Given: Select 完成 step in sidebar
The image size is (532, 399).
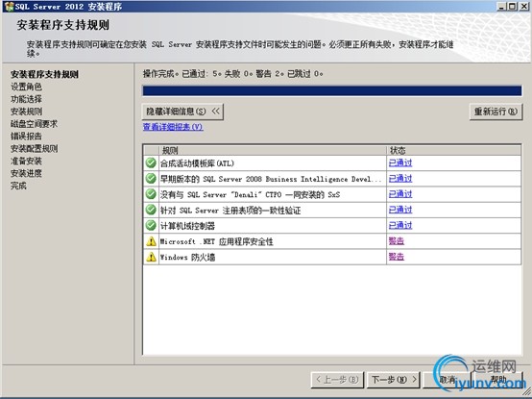Looking at the screenshot, I should tap(18, 186).
